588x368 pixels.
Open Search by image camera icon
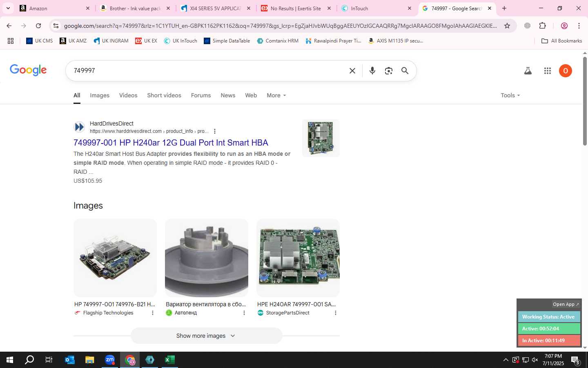pyautogui.click(x=389, y=71)
